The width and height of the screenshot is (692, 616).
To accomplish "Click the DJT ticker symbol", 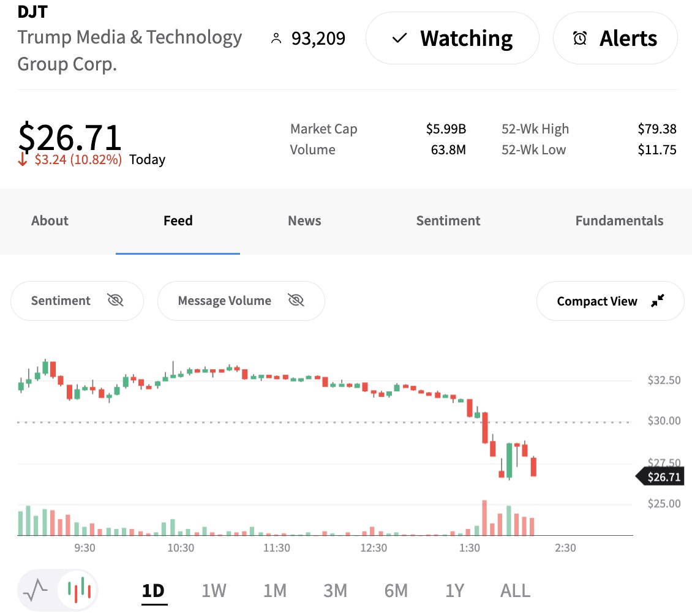I will pos(32,12).
